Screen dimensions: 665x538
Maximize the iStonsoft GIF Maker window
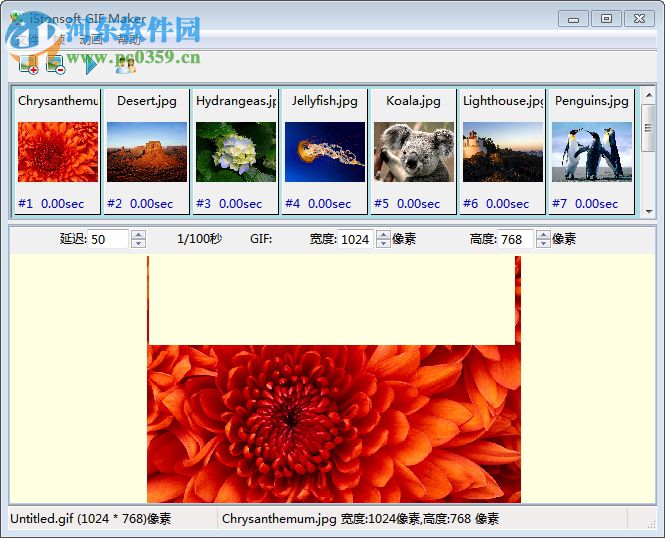(x=606, y=19)
